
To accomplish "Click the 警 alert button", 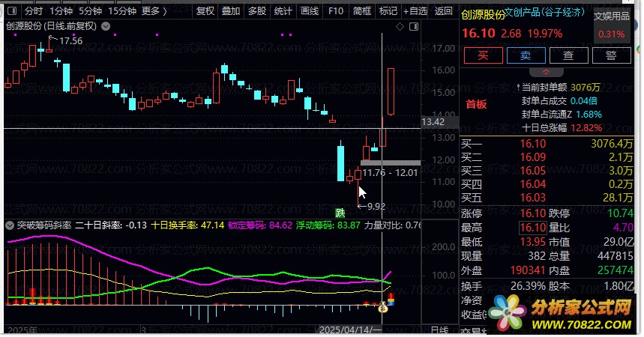I will pyautogui.click(x=611, y=55).
